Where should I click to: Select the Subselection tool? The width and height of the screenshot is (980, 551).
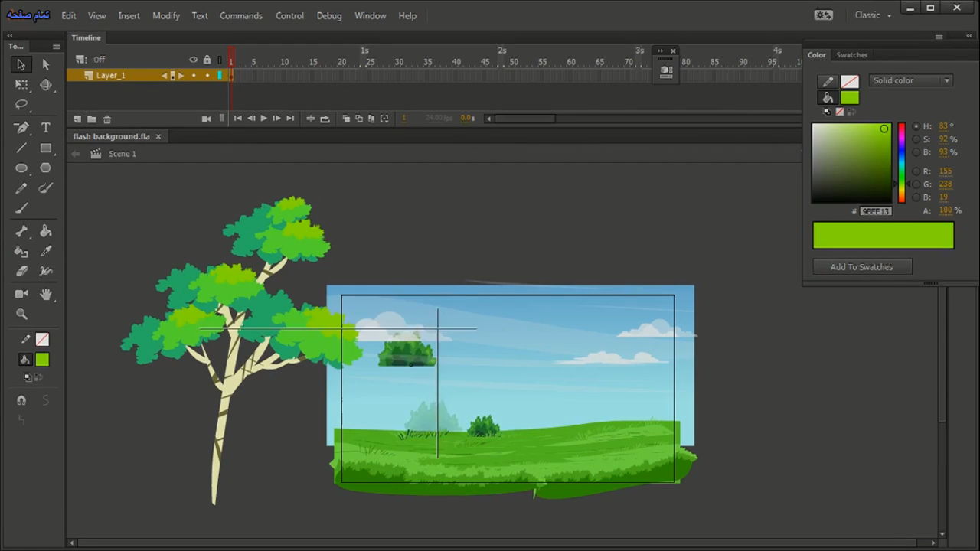pyautogui.click(x=45, y=65)
